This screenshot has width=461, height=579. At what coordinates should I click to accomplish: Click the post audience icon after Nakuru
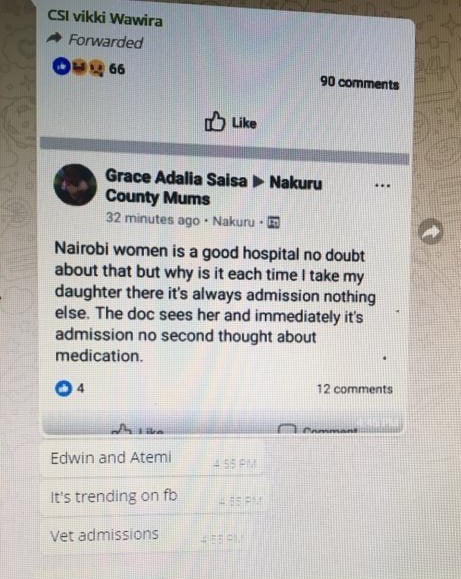coord(273,222)
